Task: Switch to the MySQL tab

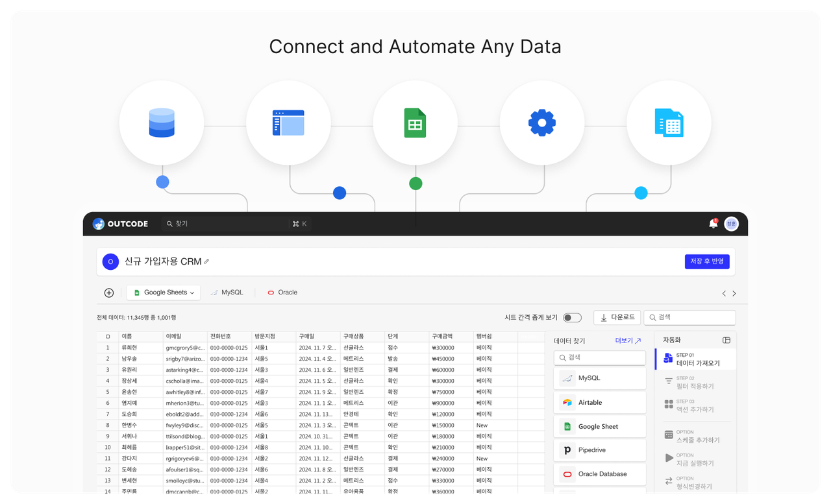Action: 227,293
